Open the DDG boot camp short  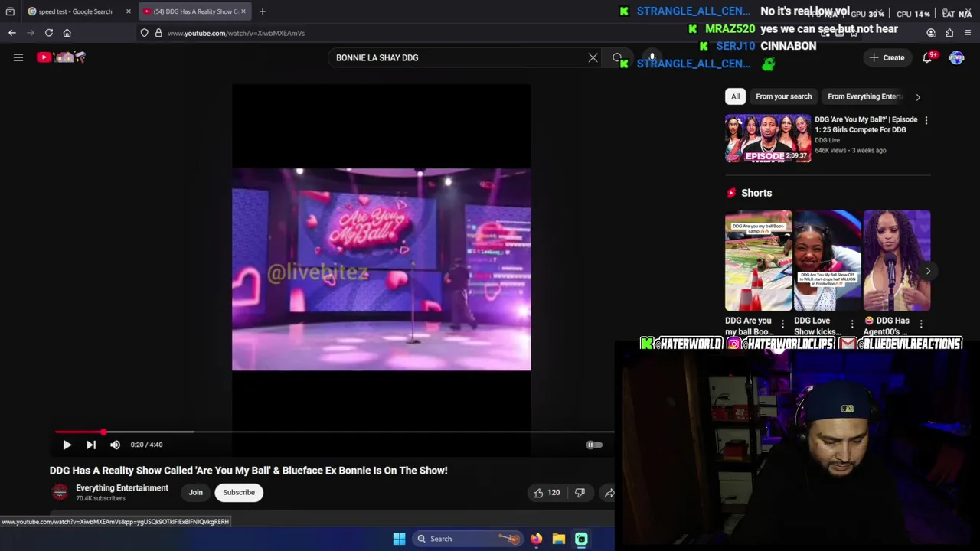tap(758, 260)
